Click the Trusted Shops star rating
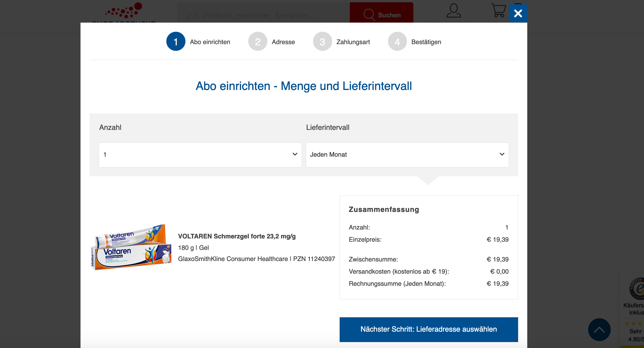The width and height of the screenshot is (644, 348). pos(634,323)
